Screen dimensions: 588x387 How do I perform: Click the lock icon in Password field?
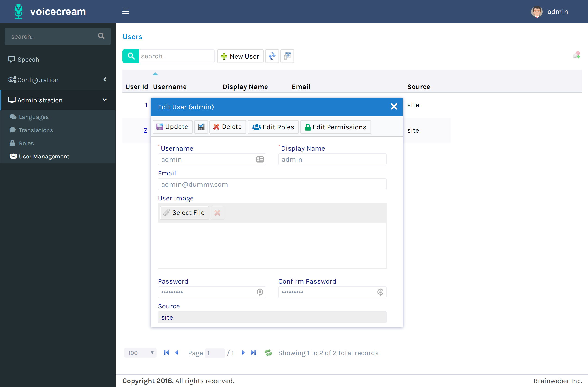[x=260, y=292]
